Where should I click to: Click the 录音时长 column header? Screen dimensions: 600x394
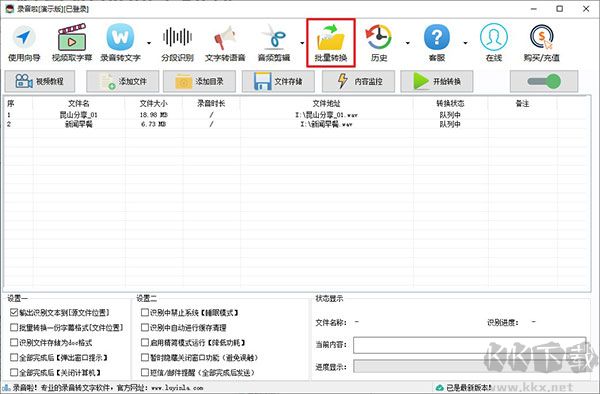211,103
